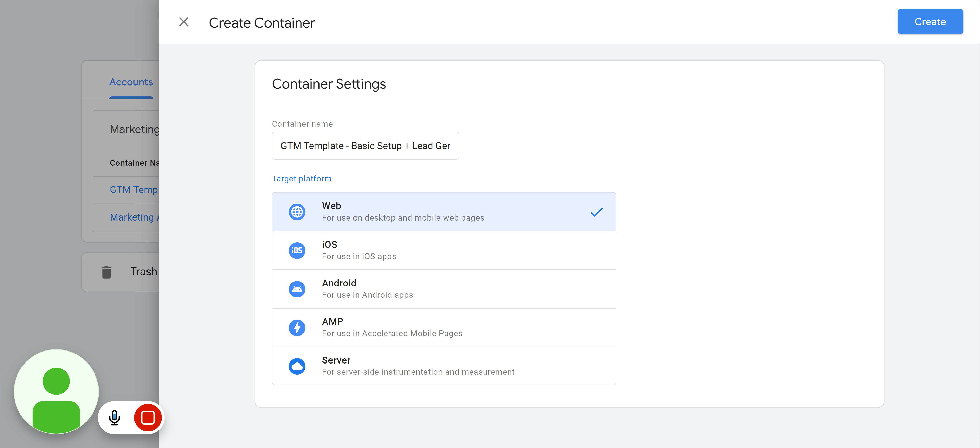Image resolution: width=980 pixels, height=448 pixels.
Task: Click the green user avatar bubble
Action: point(56,392)
